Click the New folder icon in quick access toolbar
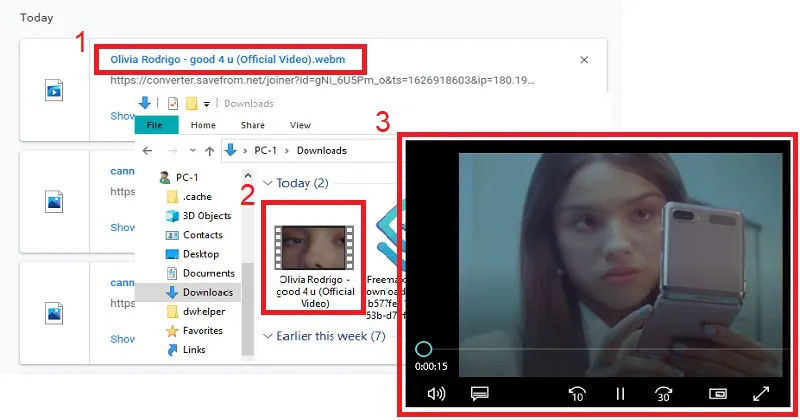This screenshot has height=420, width=800. click(191, 104)
